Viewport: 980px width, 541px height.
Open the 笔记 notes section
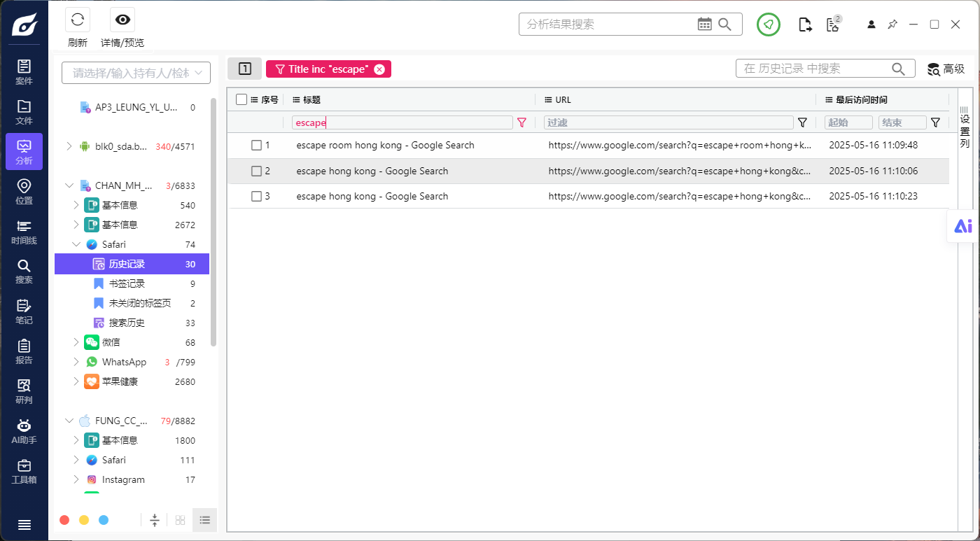point(24,311)
